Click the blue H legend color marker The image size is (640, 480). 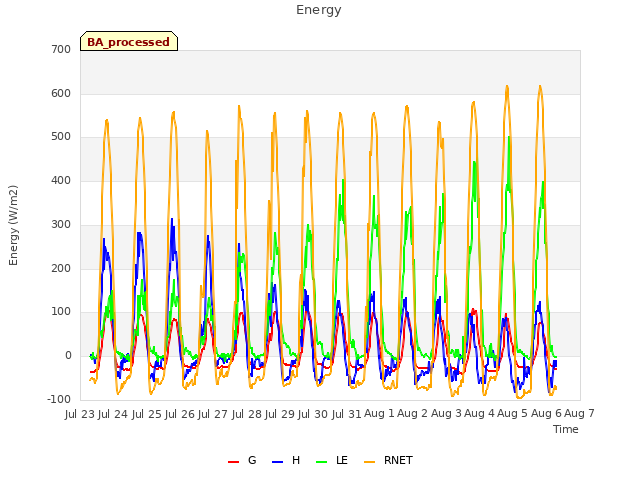click(277, 462)
